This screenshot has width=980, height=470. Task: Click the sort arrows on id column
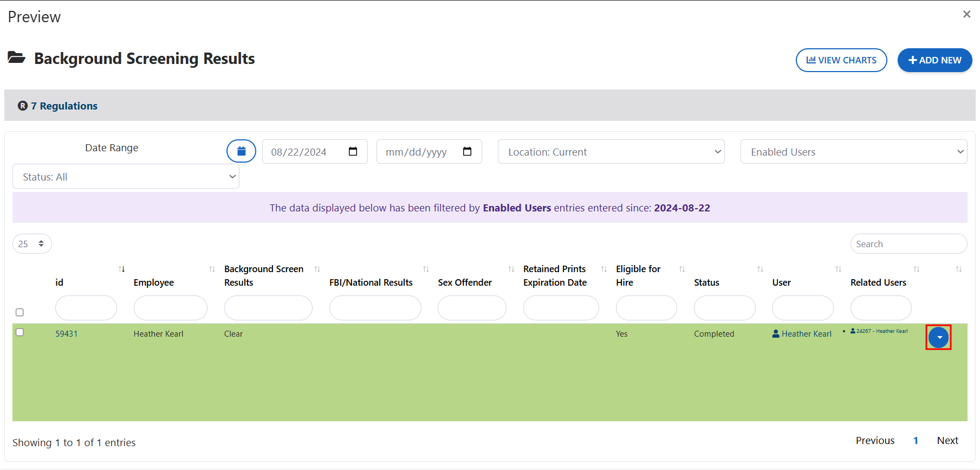122,269
